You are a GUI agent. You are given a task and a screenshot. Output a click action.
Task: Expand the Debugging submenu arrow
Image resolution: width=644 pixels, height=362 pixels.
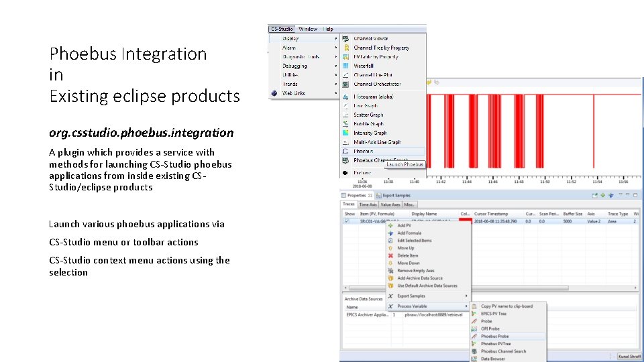[x=336, y=66]
